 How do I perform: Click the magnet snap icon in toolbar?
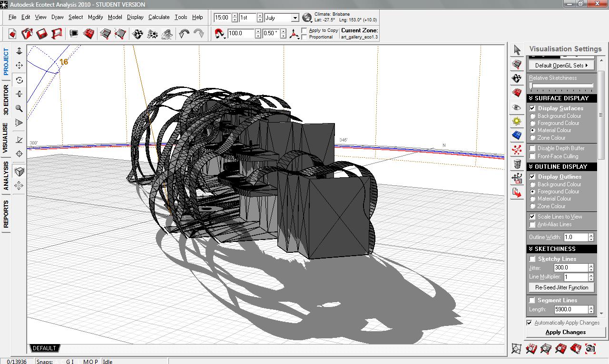219,34
